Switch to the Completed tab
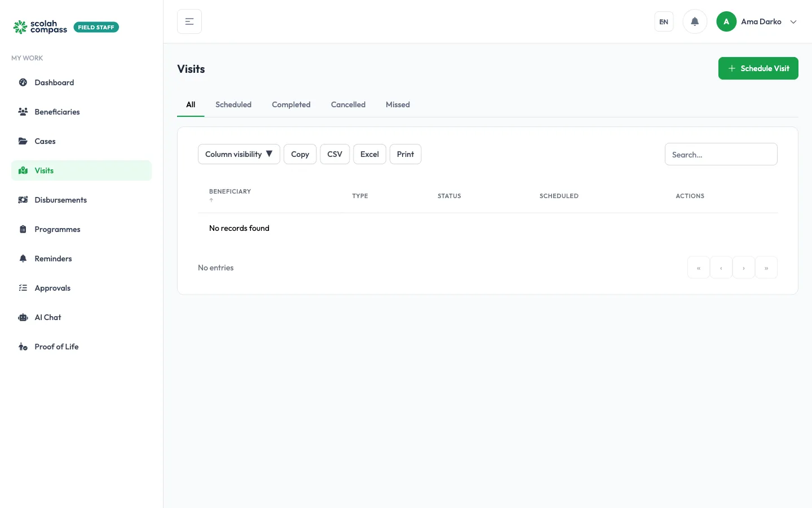 (x=291, y=104)
